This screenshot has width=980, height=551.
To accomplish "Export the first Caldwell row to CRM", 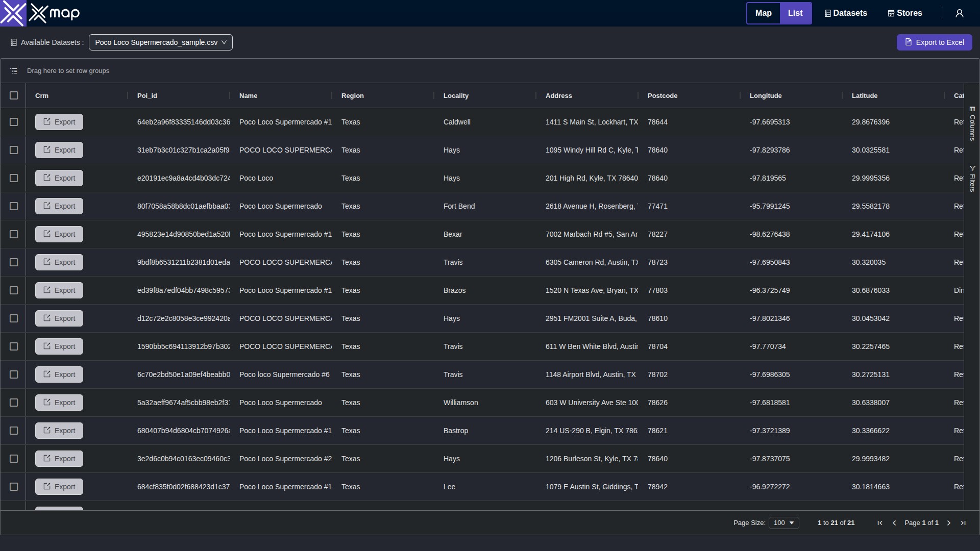I will [x=59, y=122].
